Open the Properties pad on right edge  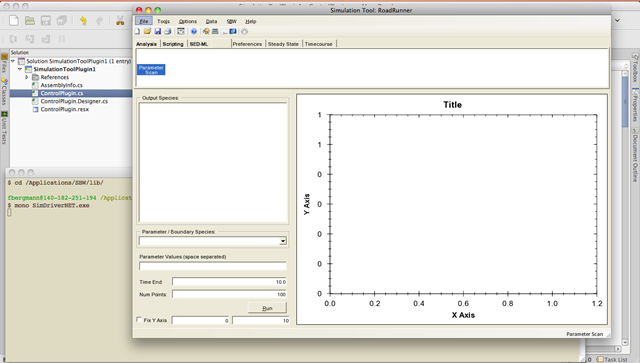[635, 105]
